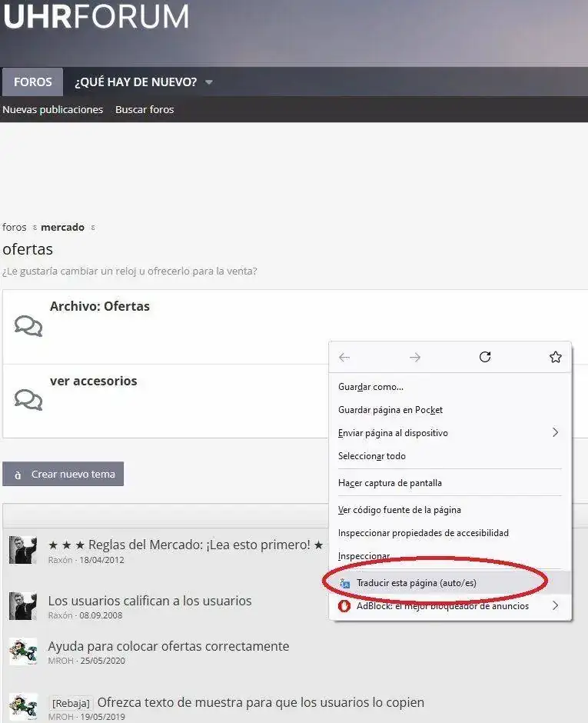Open avatar of Reglas del Mercado thread
588x723 pixels.
23,551
